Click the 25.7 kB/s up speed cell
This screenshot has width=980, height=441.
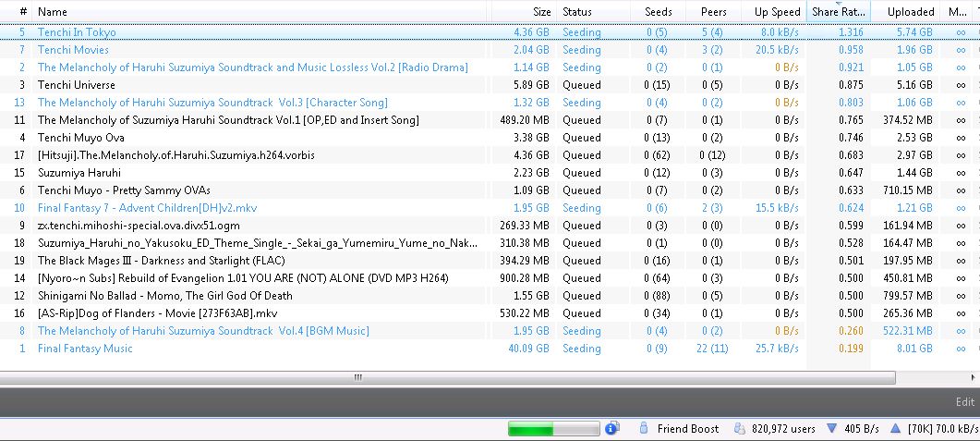click(777, 348)
